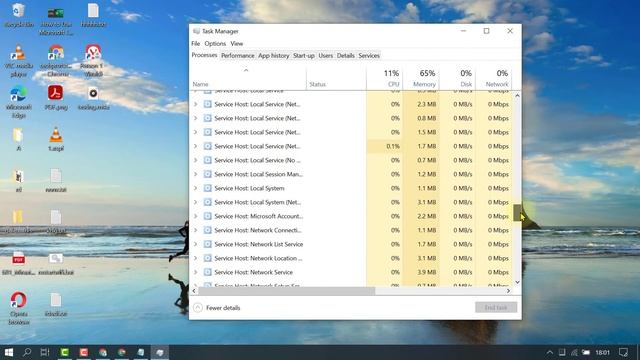The height and width of the screenshot is (360, 640).
Task: Sort by the Name column header
Action: (248, 78)
